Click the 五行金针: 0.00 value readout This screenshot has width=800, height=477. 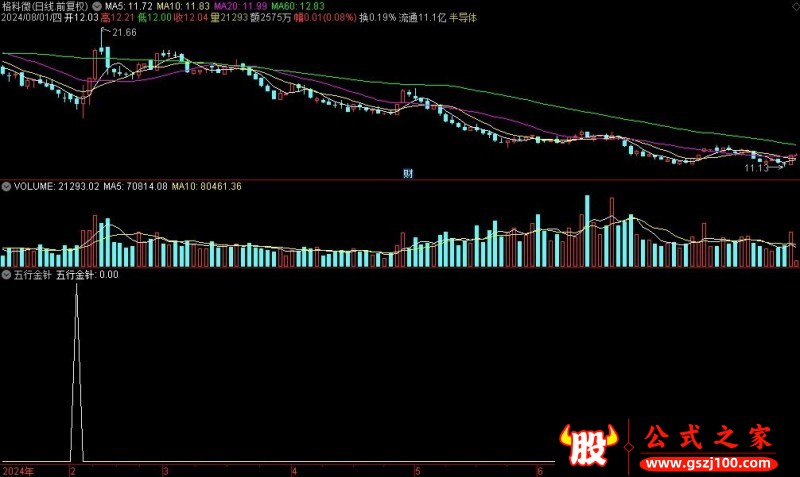[87, 275]
